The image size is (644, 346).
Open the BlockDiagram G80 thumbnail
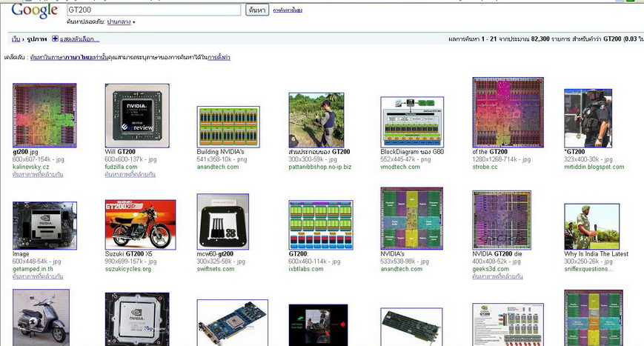point(412,122)
